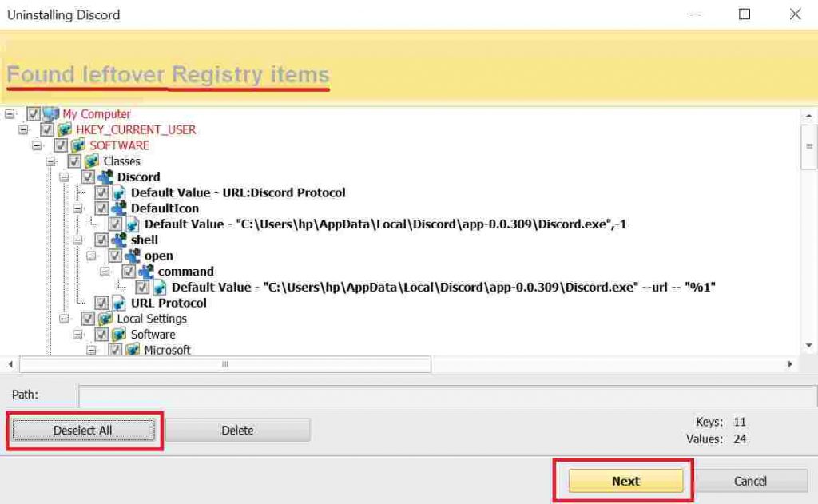Click the Discord registry key icon
Image resolution: width=818 pixels, height=504 pixels.
click(x=105, y=177)
